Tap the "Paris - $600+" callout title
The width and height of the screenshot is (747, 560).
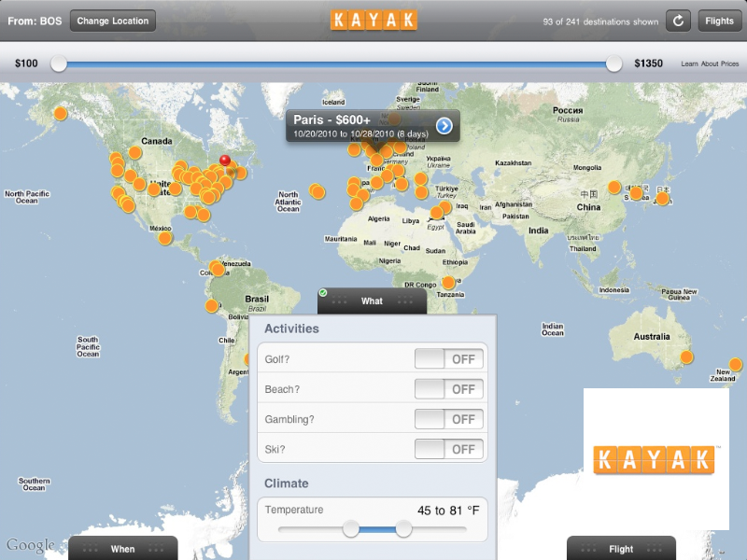coord(332,120)
